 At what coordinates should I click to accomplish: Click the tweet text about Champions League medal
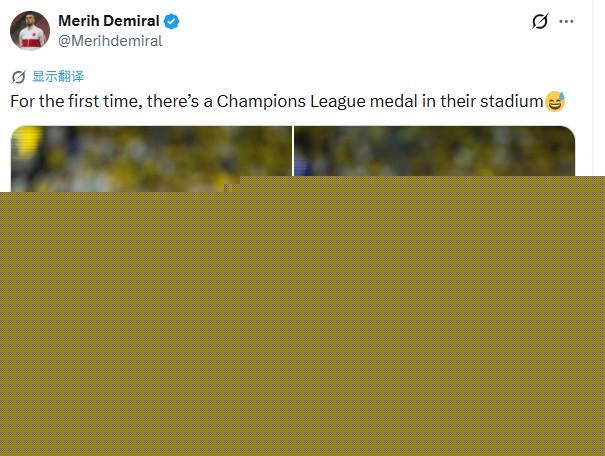tap(287, 101)
